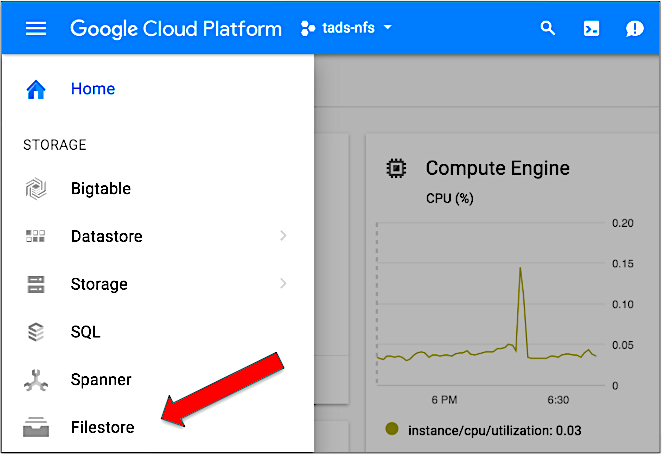The image size is (662, 454).
Task: Click the Storage icon in the sidebar
Action: tap(36, 285)
